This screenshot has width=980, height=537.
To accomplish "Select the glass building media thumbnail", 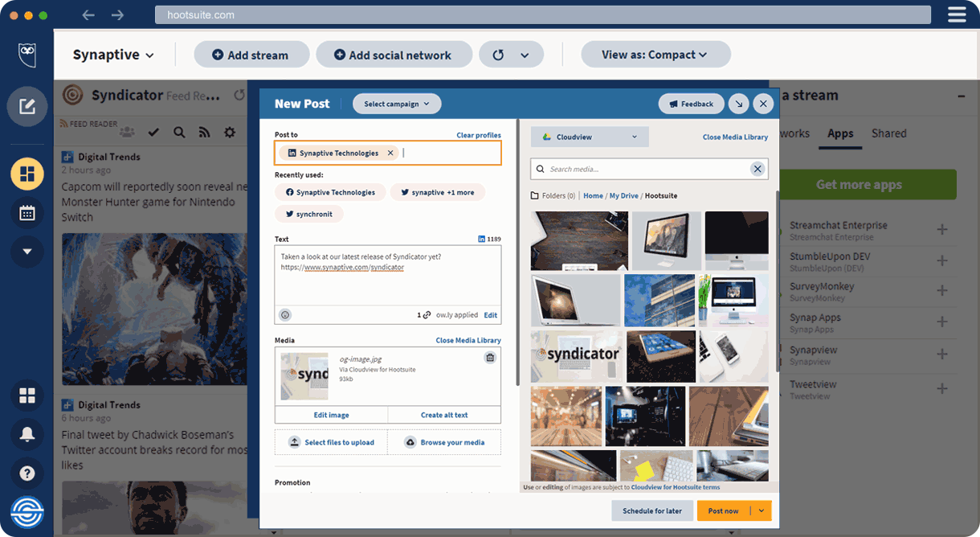I will 659,301.
